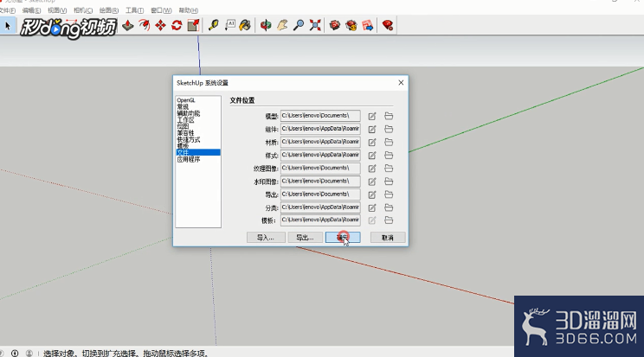This screenshot has height=357, width=644.
Task: Select 辅助功能 in the settings list
Action: tap(189, 113)
